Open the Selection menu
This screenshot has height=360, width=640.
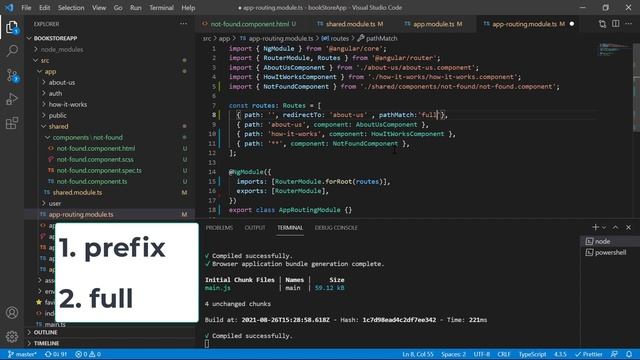coord(71,7)
